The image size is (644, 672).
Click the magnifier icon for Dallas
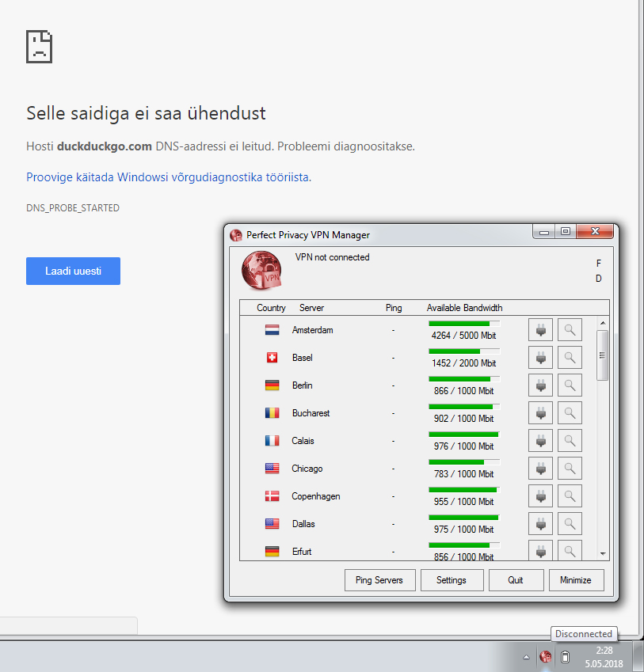(570, 524)
